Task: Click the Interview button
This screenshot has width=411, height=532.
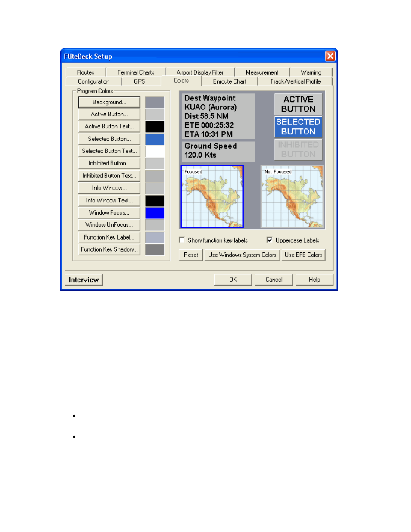Action: tap(84, 280)
